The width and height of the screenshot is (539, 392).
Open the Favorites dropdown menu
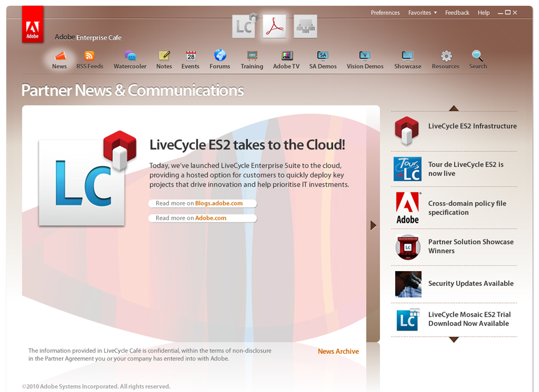pyautogui.click(x=423, y=13)
